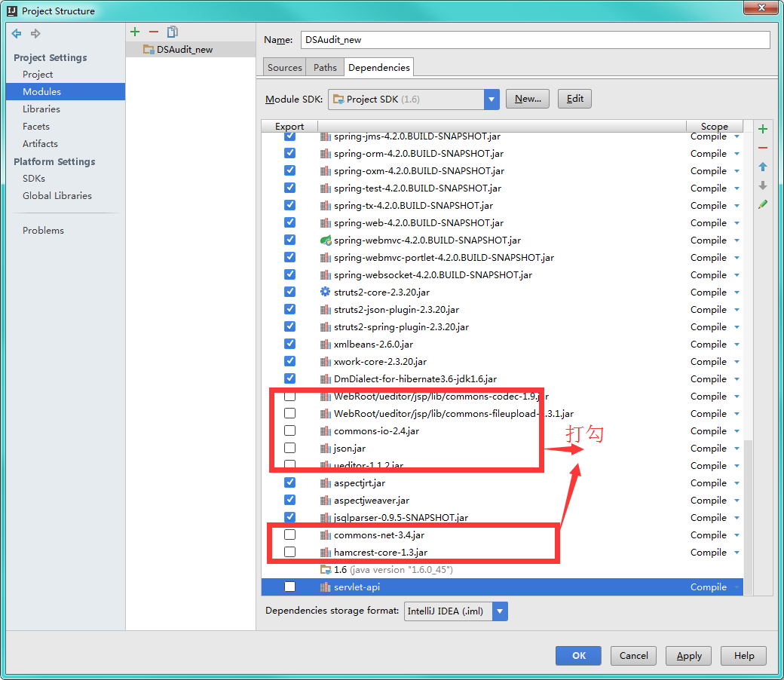Screen dimensions: 784x680
Task: Open Libraries in Project Settings
Action: point(41,109)
